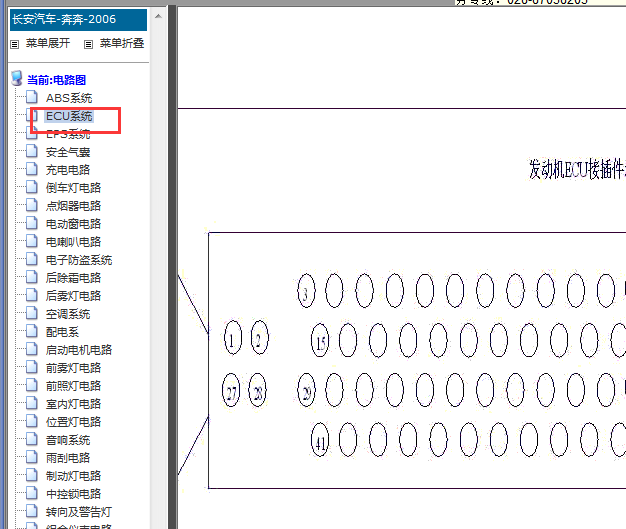Click the page icon beside 前雾灯电路

(32, 367)
